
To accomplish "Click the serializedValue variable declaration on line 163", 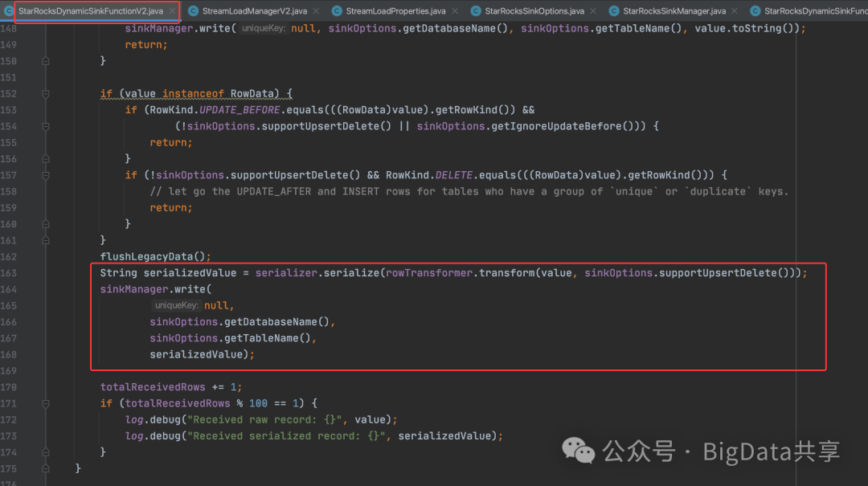I will coord(190,273).
